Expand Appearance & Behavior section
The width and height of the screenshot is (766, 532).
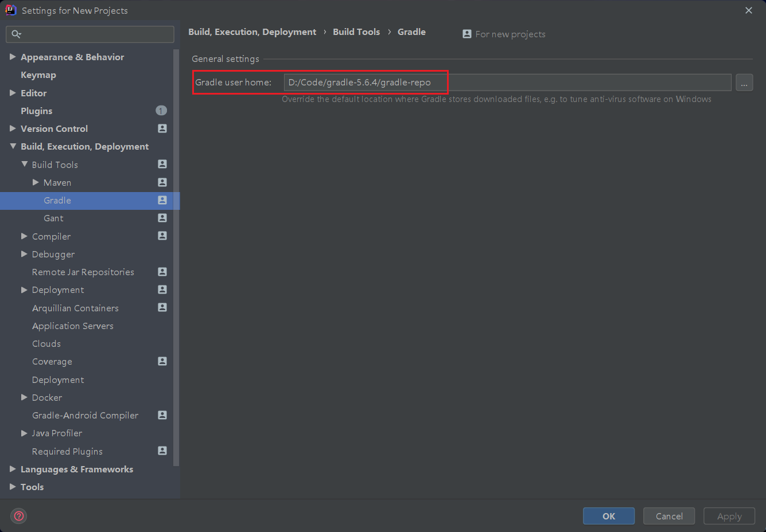[13, 57]
